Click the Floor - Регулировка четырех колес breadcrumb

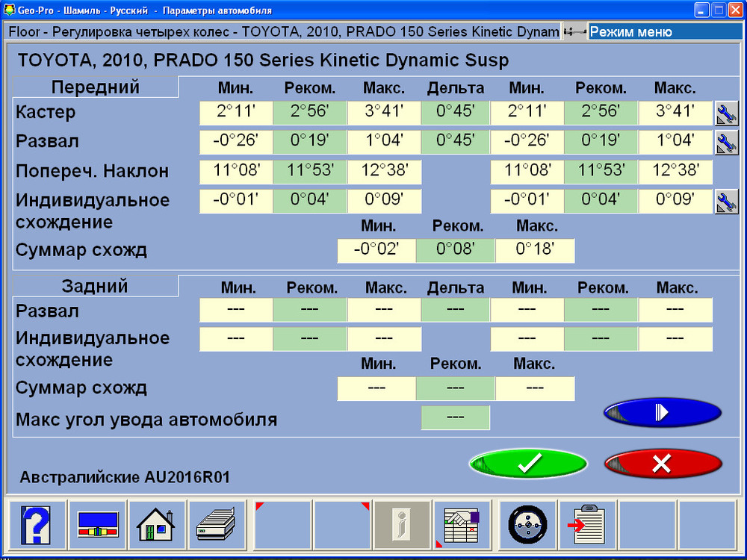283,32
